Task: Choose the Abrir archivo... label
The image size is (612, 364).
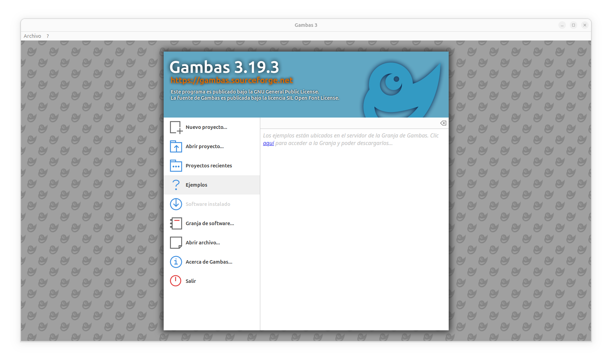Action: tap(203, 243)
